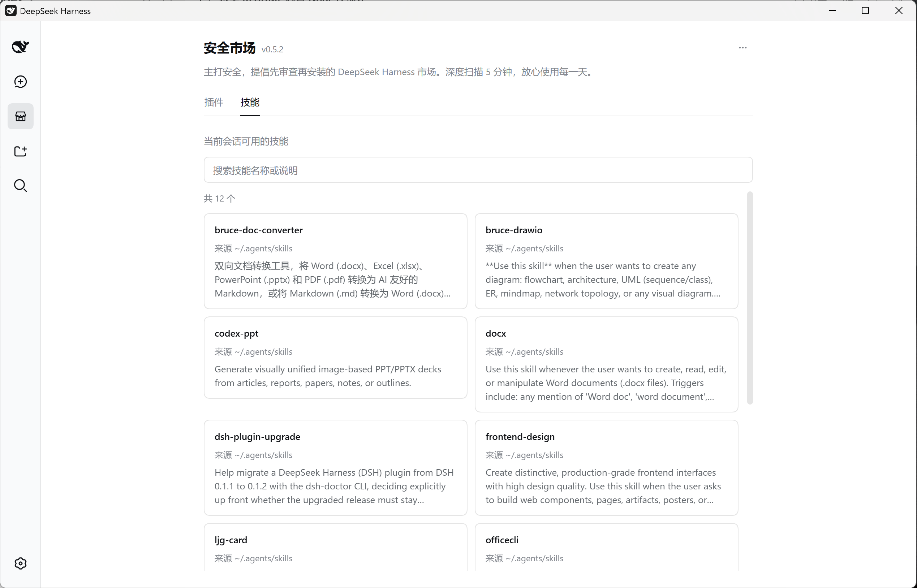Viewport: 917px width, 588px height.
Task: Switch to the 插件 tab
Action: 214,102
